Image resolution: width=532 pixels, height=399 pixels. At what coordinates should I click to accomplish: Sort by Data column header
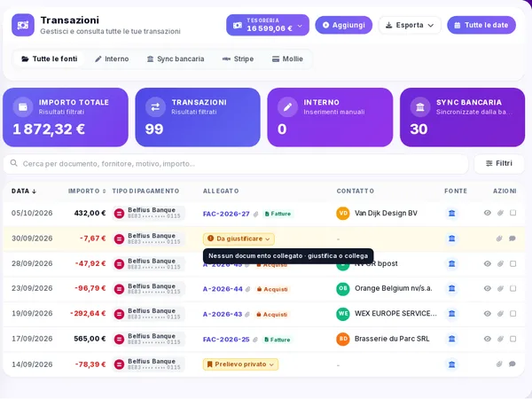[24, 191]
